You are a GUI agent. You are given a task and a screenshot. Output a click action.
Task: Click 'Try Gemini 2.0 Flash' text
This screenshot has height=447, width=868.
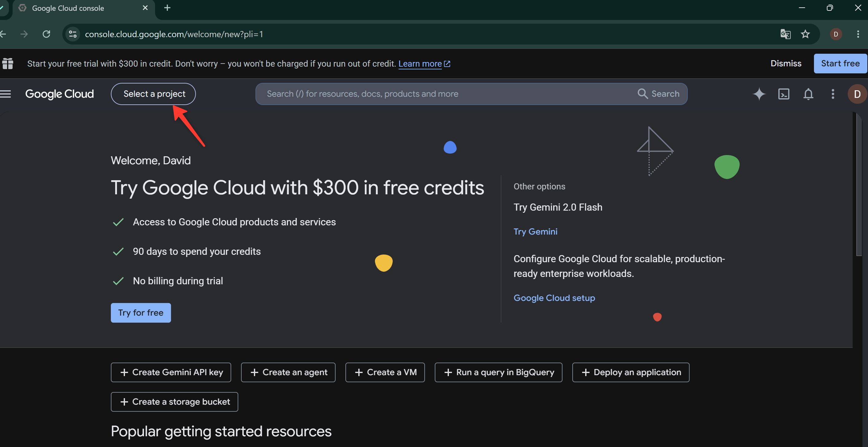click(x=558, y=207)
